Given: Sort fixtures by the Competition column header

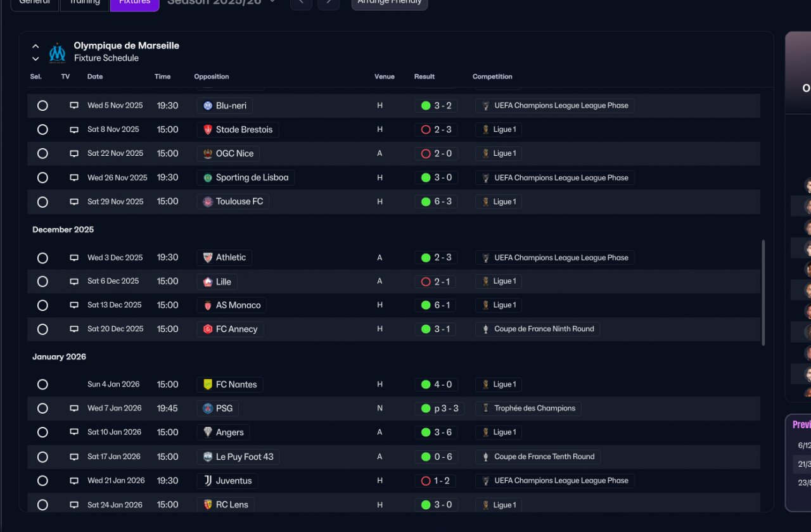Looking at the screenshot, I should tap(492, 77).
